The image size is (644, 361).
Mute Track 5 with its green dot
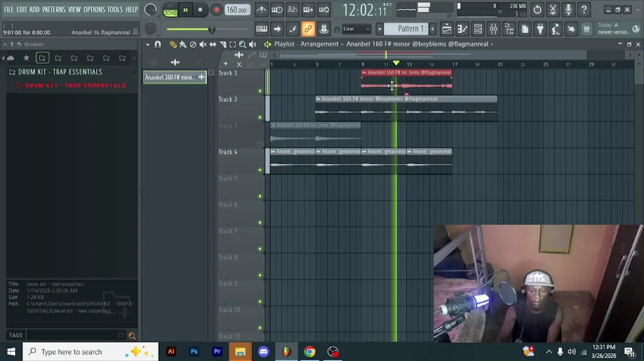260,196
